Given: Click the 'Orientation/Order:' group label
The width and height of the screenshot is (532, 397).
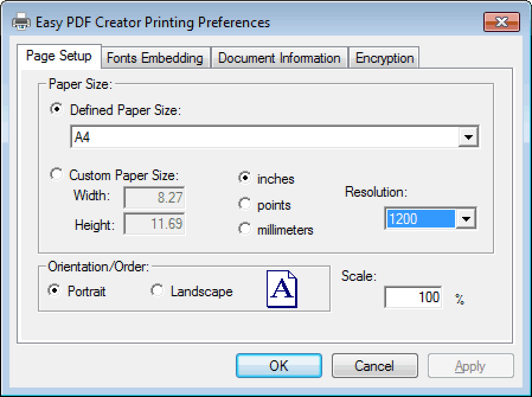Looking at the screenshot, I should 99,267.
